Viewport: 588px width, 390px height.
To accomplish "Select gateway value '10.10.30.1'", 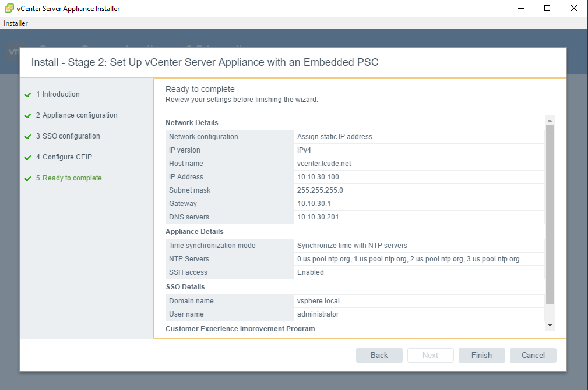I will tap(314, 204).
